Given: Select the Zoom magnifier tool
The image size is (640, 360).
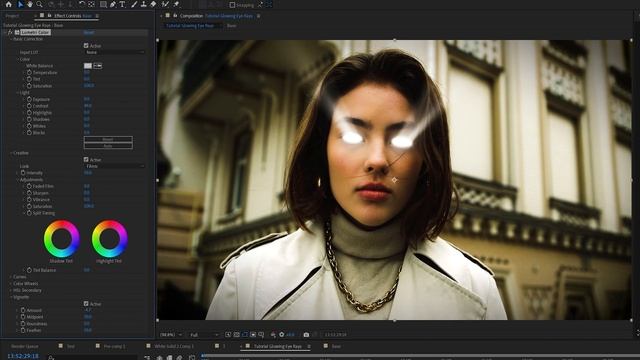Looking at the screenshot, I should (x=40, y=4).
